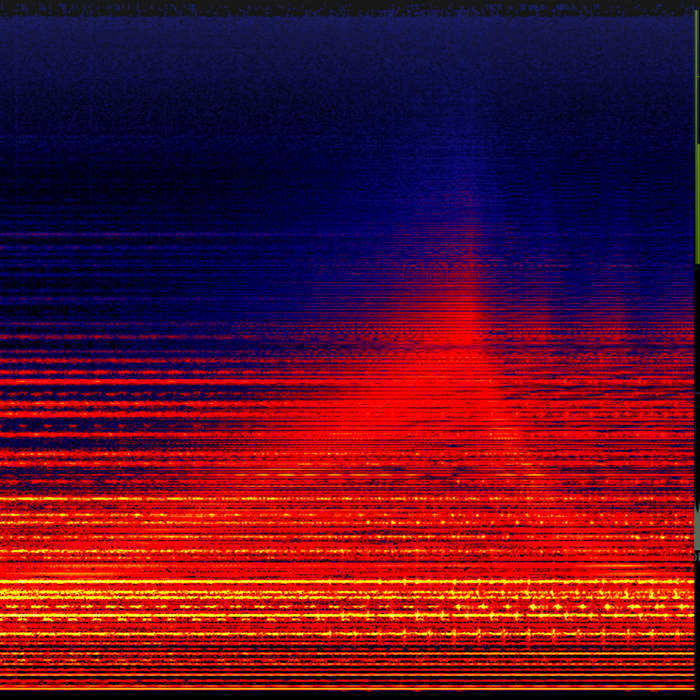Click the red striped harmonics at left edge
Image resolution: width=700 pixels, height=700 pixels.
(x=30, y=380)
